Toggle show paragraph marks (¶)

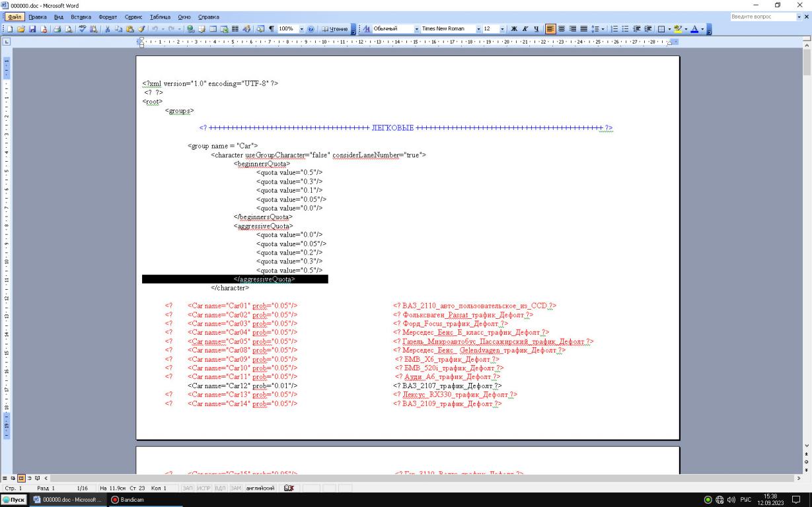point(271,29)
